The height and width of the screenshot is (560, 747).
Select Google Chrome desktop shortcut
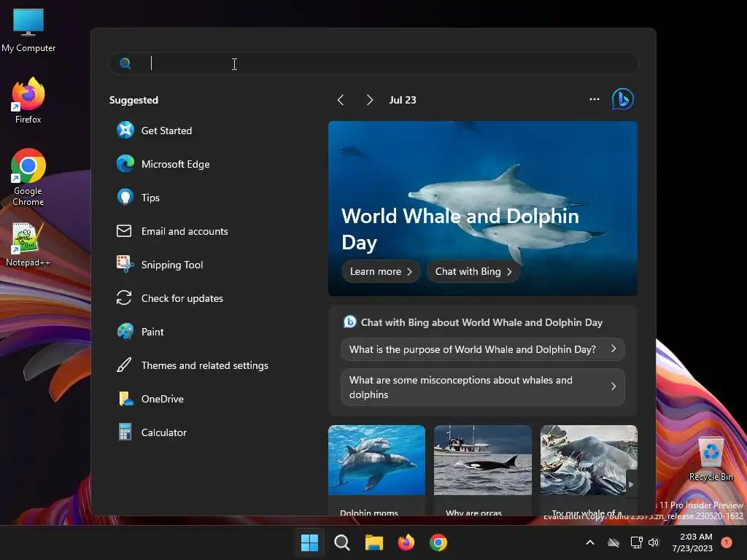[x=28, y=177]
